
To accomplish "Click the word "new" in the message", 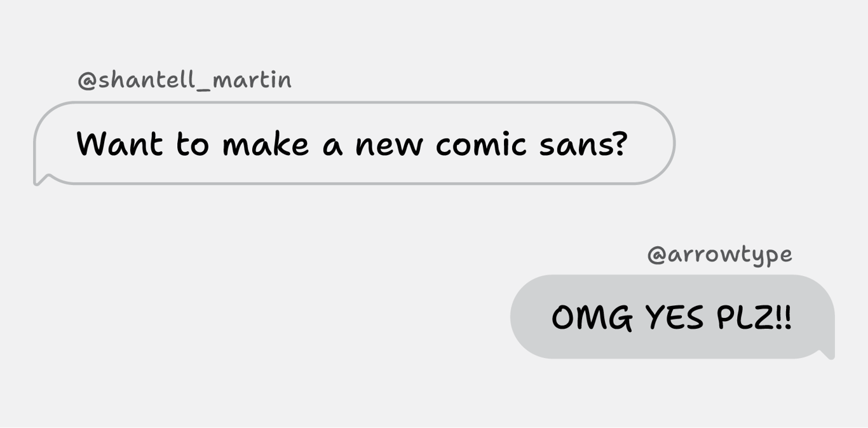I will (x=388, y=146).
